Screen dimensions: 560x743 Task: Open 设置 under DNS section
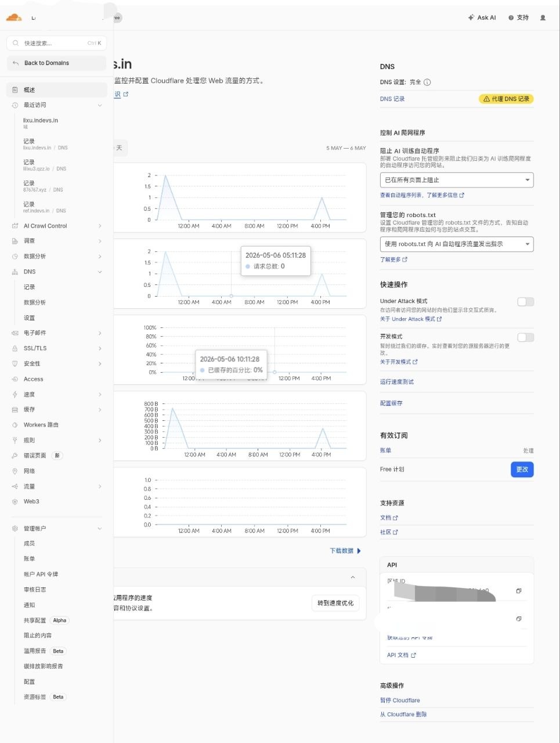click(30, 318)
